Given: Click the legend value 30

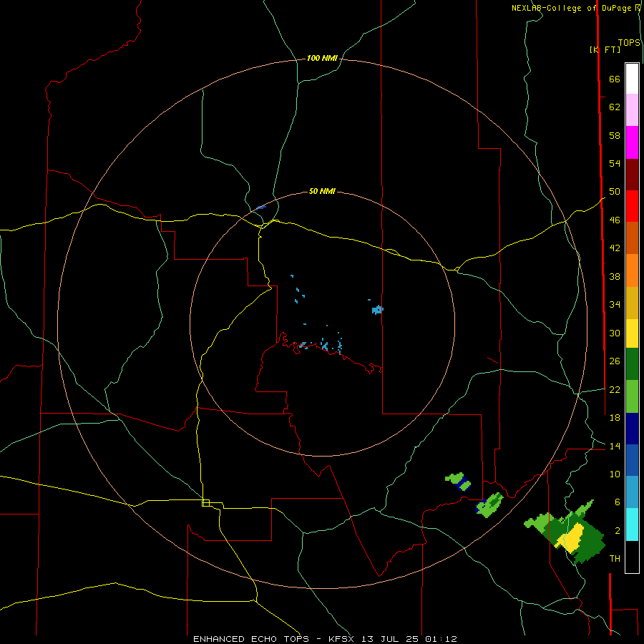Looking at the screenshot, I should click(x=615, y=333).
